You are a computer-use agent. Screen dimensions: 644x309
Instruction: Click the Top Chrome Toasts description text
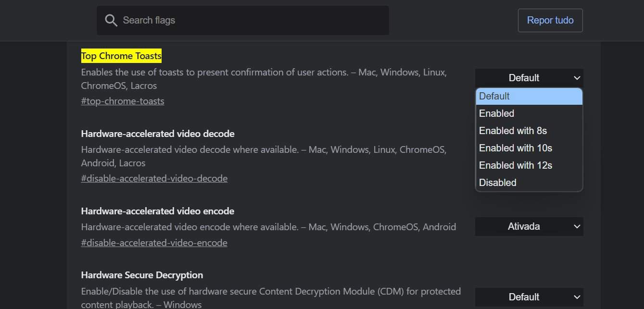[264, 73]
